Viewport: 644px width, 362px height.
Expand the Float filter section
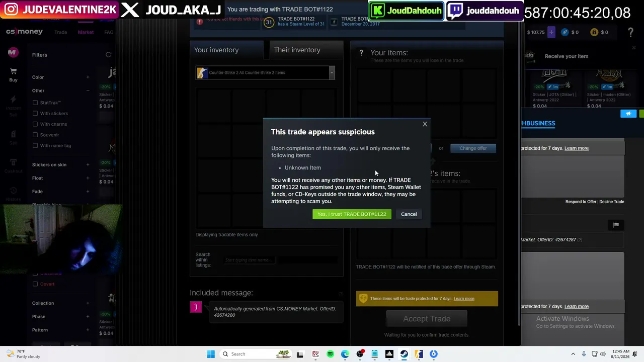[88, 178]
